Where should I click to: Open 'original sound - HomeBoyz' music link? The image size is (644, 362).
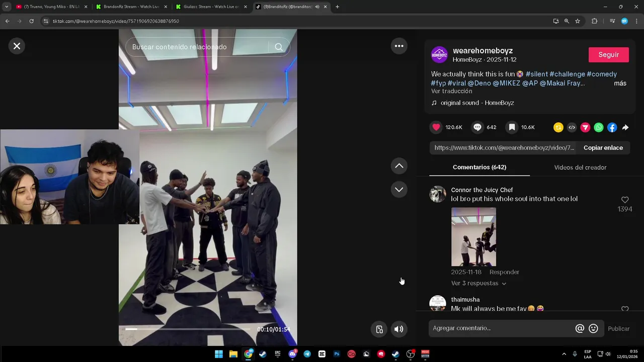tap(477, 103)
